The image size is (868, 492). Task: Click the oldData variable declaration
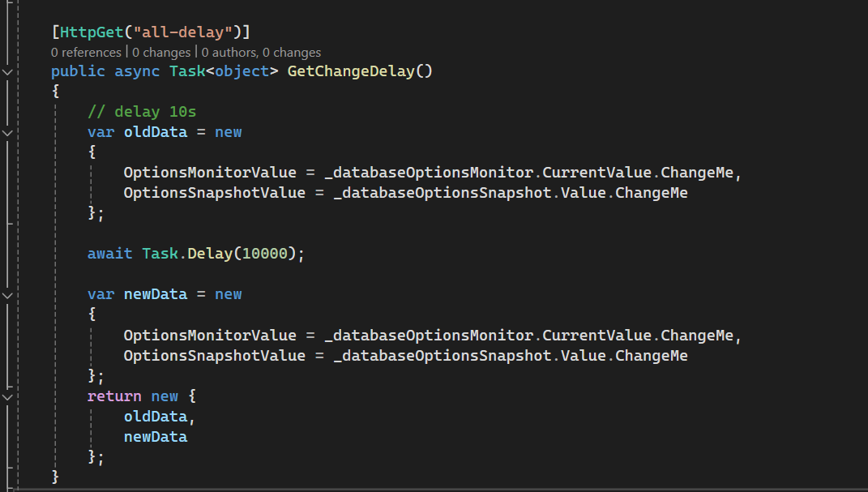[155, 131]
